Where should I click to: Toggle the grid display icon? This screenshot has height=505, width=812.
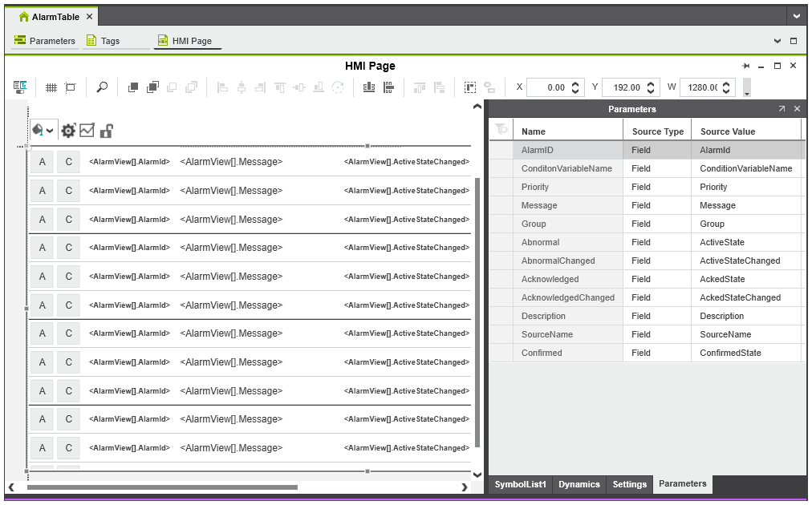tap(51, 87)
